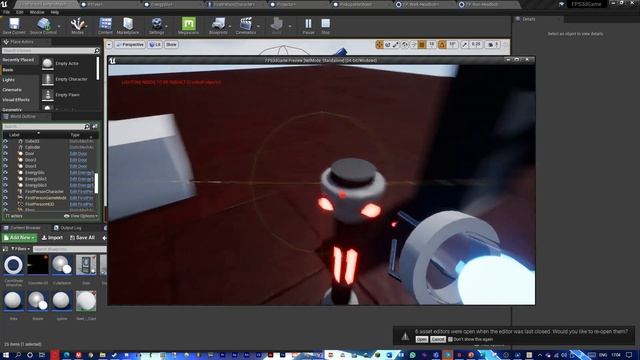Toggle surface snapping icon in viewport toolbar
Screen dimensions: 640x360
click(x=413, y=44)
